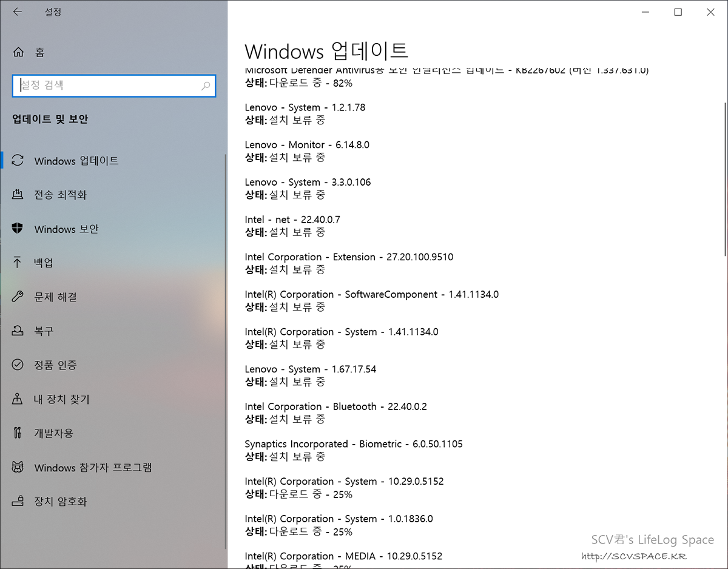The width and height of the screenshot is (728, 569).
Task: Click the main pane vertical scrollbar thumb
Action: (x=725, y=179)
